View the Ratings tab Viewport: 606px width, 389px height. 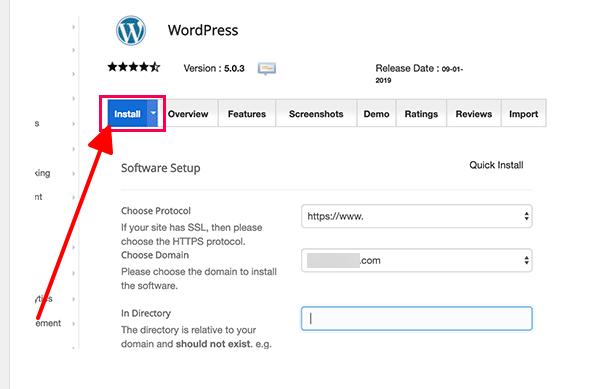pyautogui.click(x=421, y=114)
